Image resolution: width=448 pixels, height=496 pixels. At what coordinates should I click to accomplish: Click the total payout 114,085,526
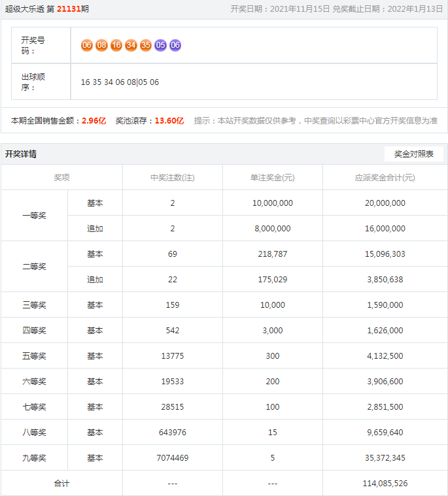[x=385, y=484]
